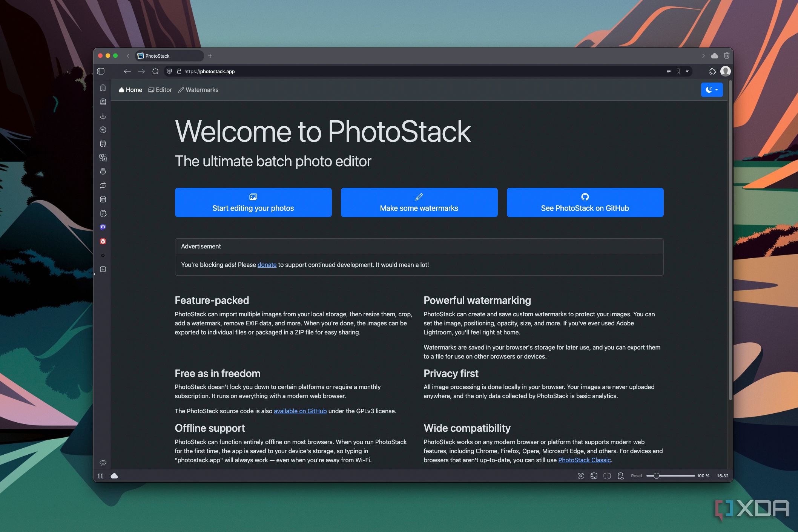The image size is (798, 532).
Task: Click the donate link in ad banner
Action: point(267,264)
